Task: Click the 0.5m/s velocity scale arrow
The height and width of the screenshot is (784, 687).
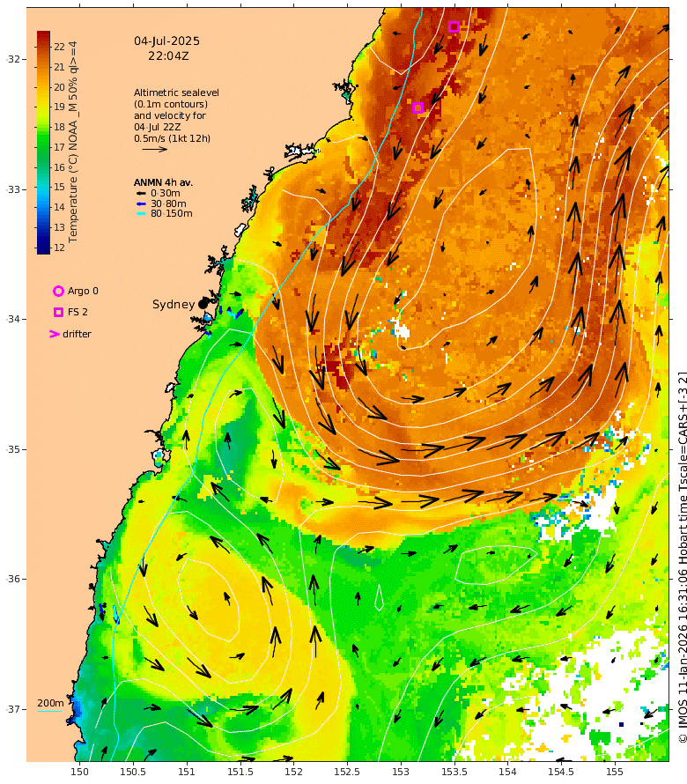Action: (154, 149)
